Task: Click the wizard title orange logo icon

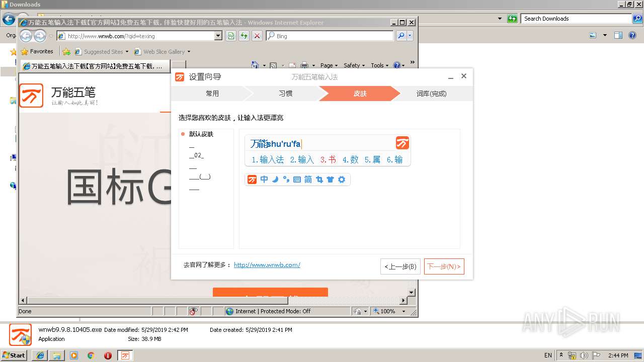Action: click(x=180, y=77)
